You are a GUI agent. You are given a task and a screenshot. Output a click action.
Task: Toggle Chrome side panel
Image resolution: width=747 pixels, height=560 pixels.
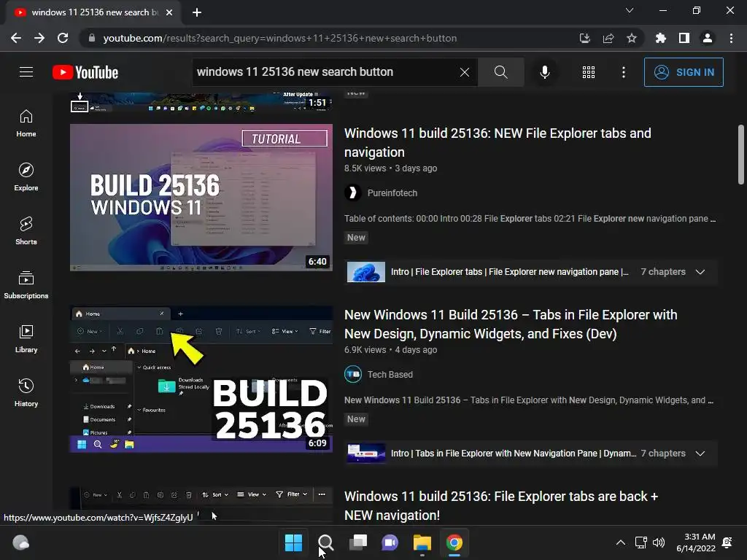[x=684, y=38]
